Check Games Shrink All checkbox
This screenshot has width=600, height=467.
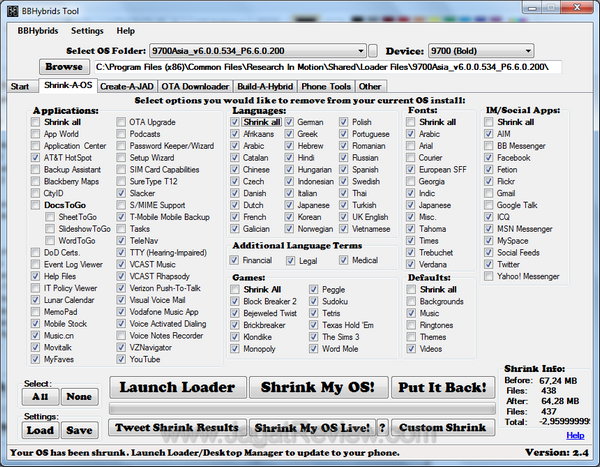(x=235, y=289)
